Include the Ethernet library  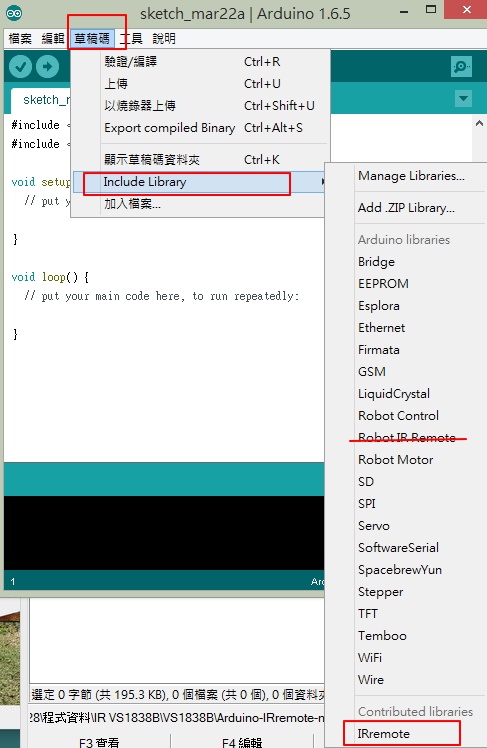pyautogui.click(x=381, y=327)
